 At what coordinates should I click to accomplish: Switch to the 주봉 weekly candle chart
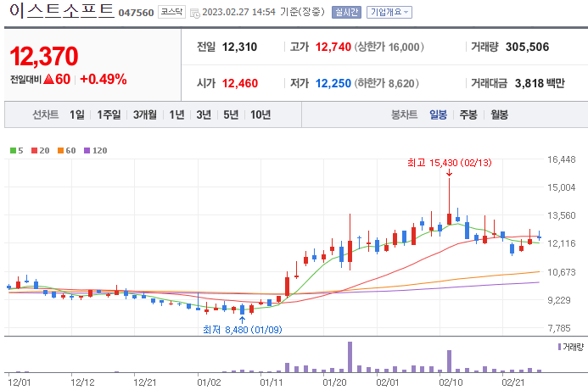coord(468,114)
